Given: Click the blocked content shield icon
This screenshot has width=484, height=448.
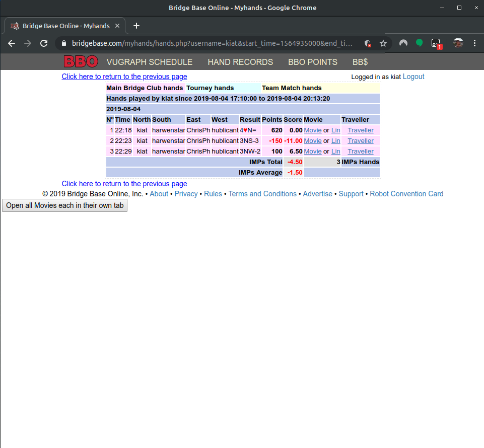Looking at the screenshot, I should (368, 43).
